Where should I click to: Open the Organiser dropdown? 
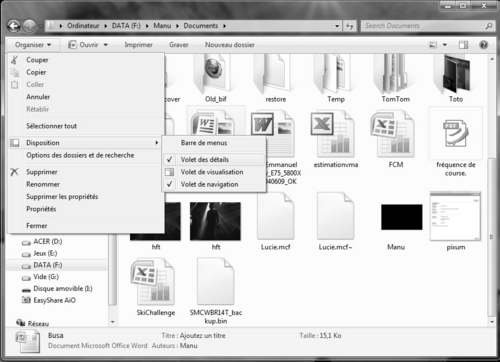[x=33, y=45]
